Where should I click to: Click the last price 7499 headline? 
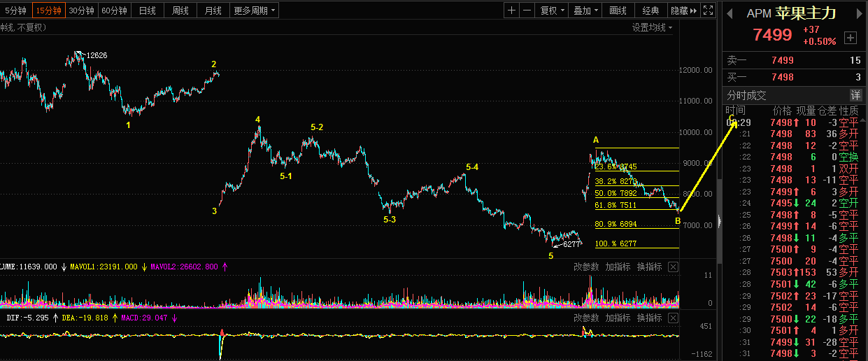[x=772, y=36]
